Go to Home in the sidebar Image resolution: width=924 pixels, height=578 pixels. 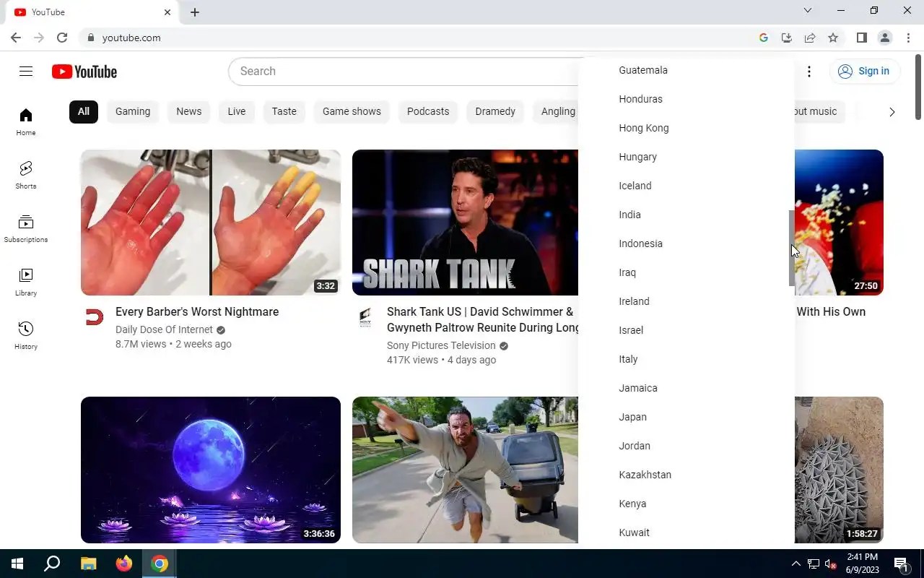pyautogui.click(x=26, y=122)
